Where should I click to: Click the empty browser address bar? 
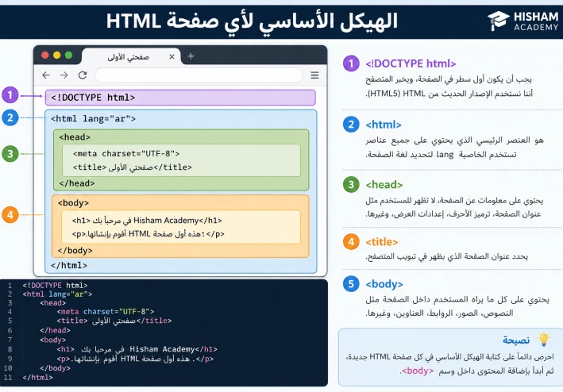click(199, 75)
